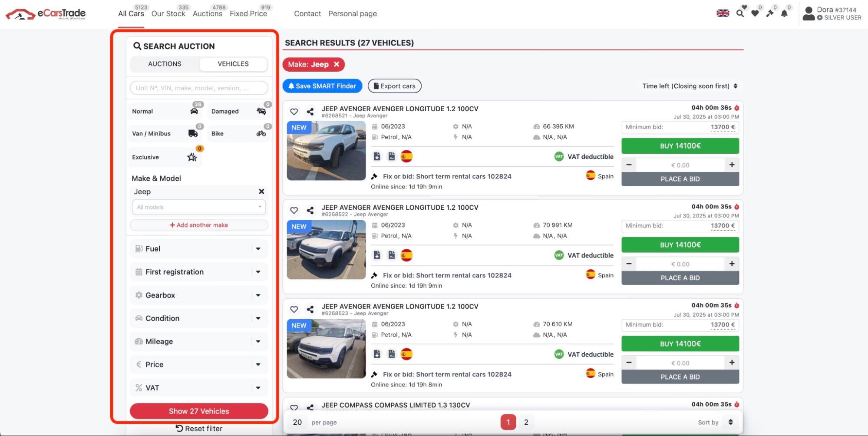Place a bid on #6268522 Jeep Avenger

point(680,278)
